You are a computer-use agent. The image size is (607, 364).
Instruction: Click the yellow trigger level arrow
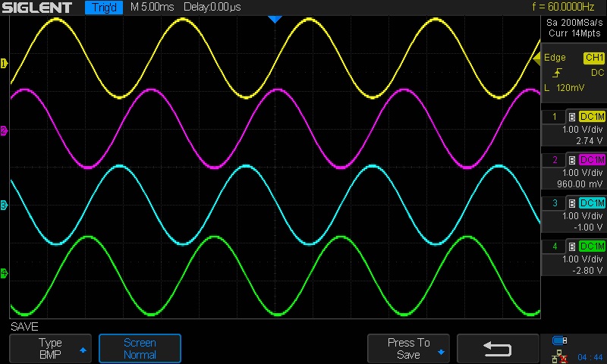coord(536,58)
